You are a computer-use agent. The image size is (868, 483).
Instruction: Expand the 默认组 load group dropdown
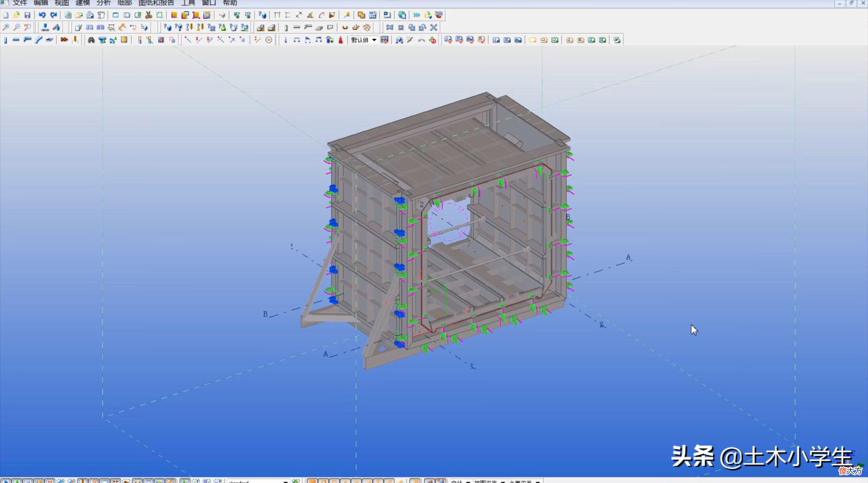[374, 40]
